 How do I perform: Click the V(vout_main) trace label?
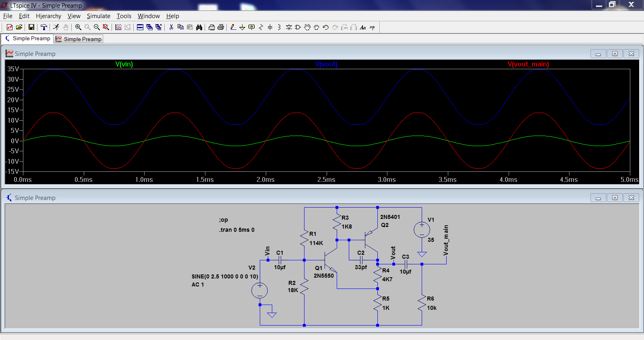click(528, 64)
